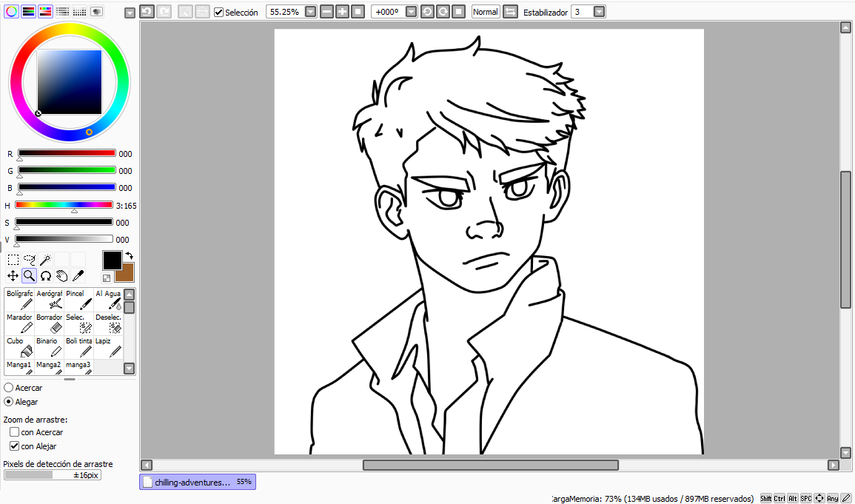Zoom in with the plus button
The width and height of the screenshot is (855, 504).
(342, 11)
